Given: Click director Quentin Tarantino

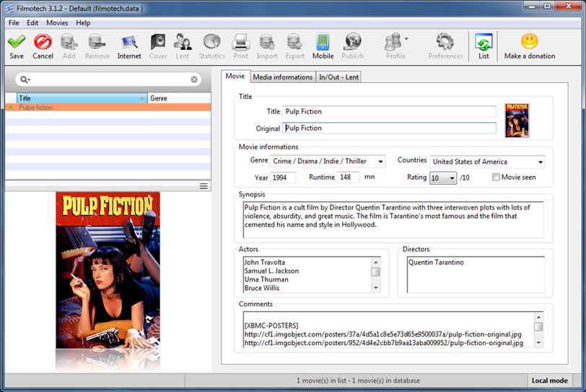Looking at the screenshot, I should click(x=436, y=262).
